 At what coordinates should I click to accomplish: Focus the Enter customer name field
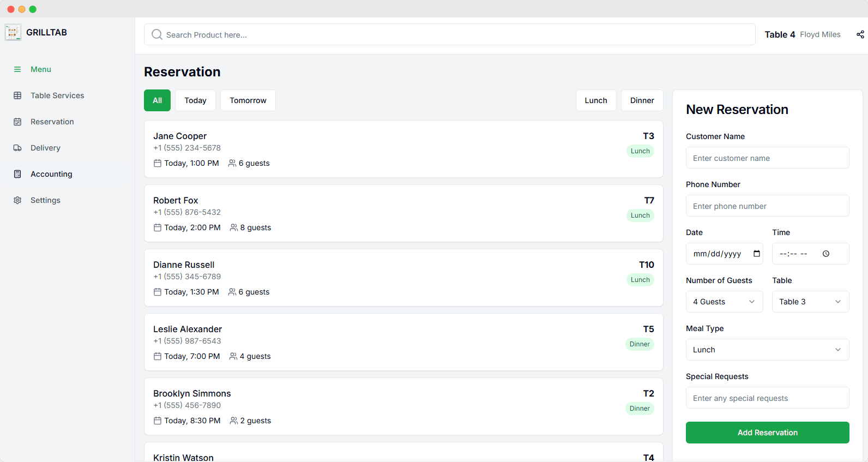coord(767,158)
